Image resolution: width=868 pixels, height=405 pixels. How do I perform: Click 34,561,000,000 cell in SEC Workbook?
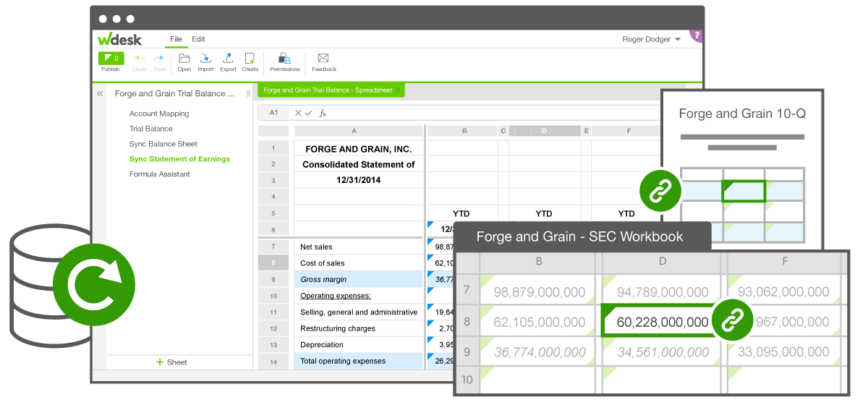coord(663,352)
